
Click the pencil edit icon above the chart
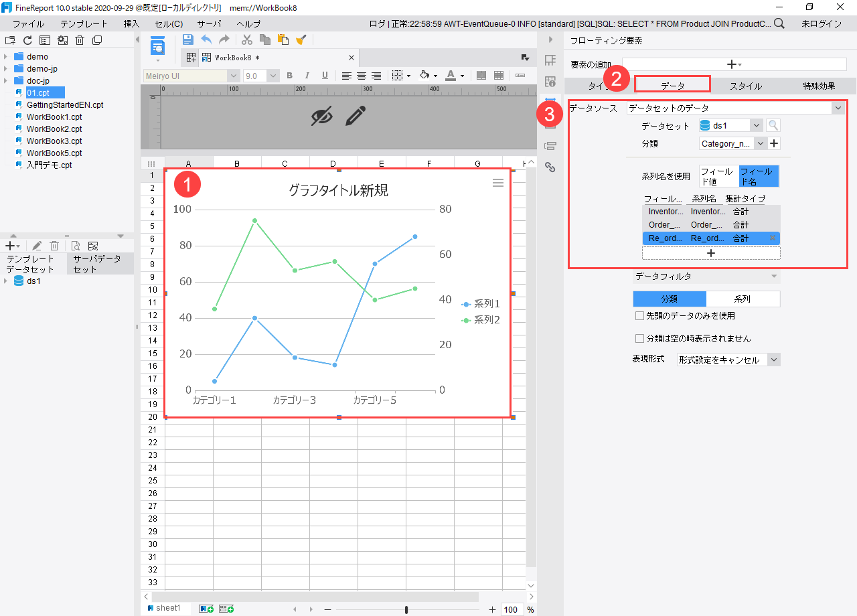click(356, 116)
